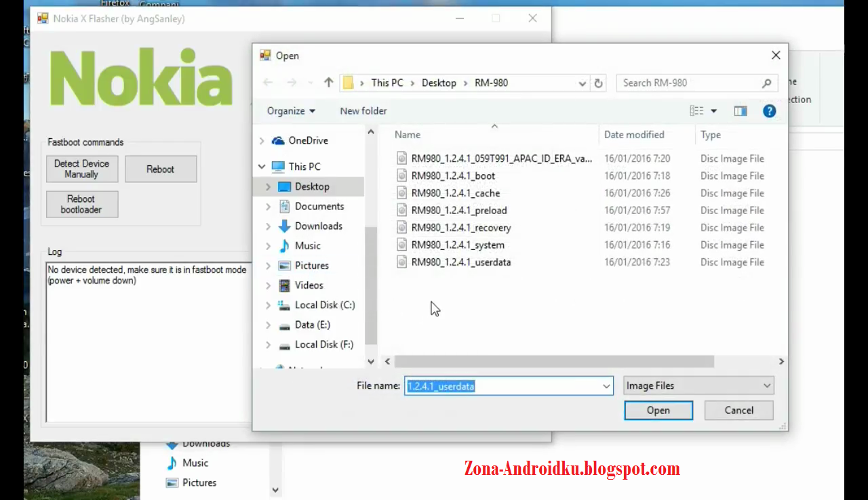Go up one folder level
Viewport: 868px width, 500px height.
point(329,83)
